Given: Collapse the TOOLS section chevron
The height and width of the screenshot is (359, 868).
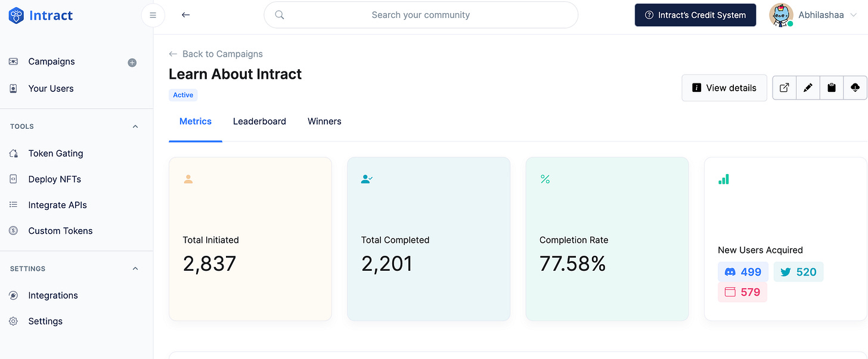Looking at the screenshot, I should (135, 126).
